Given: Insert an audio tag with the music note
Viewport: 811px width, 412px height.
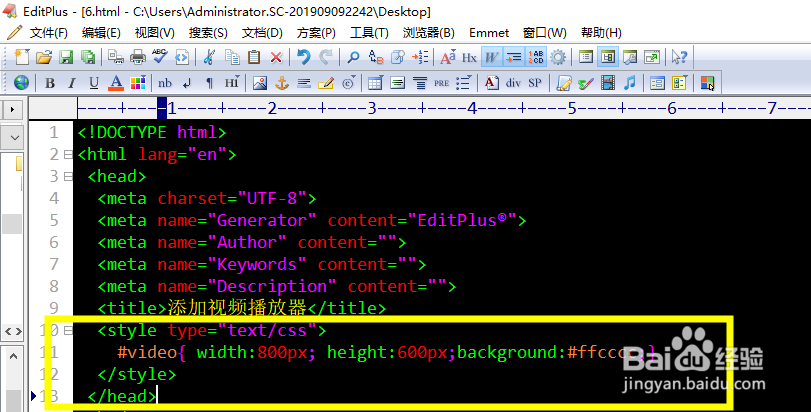Looking at the screenshot, I should pos(629,82).
